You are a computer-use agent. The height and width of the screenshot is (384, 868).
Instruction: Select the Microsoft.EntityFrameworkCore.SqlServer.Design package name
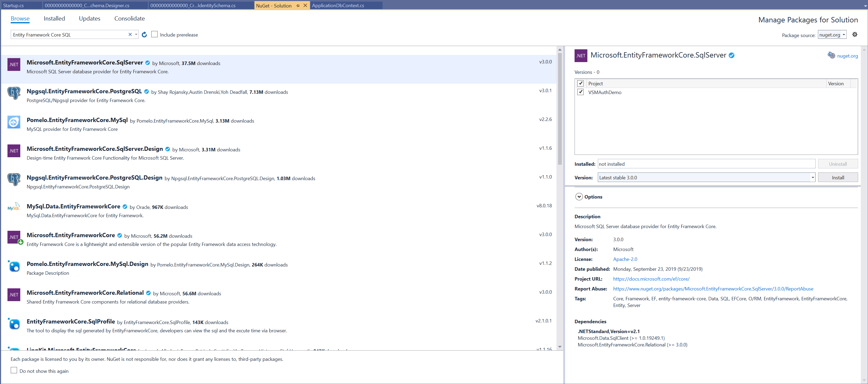pos(95,149)
